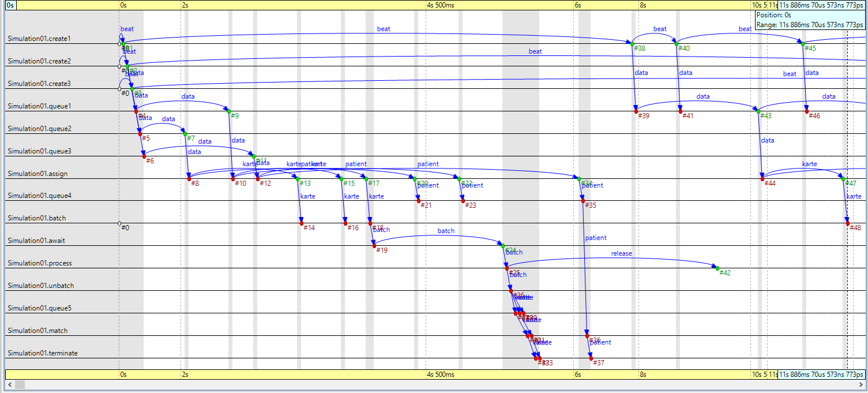868x393 pixels.
Task: Select event #42 on the process axis
Action: (x=717, y=268)
